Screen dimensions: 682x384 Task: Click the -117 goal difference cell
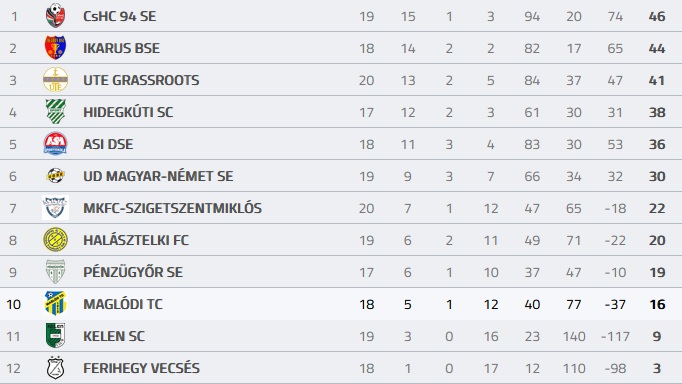615,336
